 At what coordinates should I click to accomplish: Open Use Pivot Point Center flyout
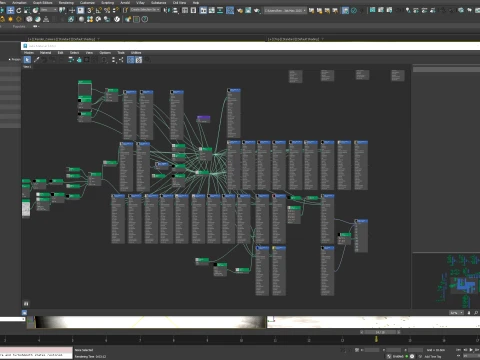coord(62,10)
